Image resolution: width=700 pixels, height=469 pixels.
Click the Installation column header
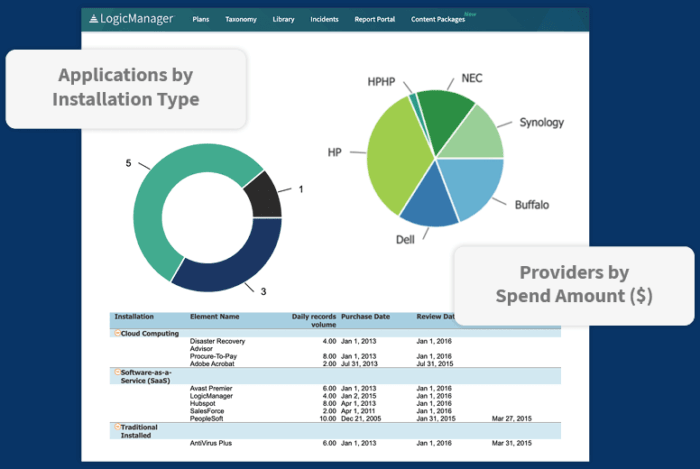134,316
